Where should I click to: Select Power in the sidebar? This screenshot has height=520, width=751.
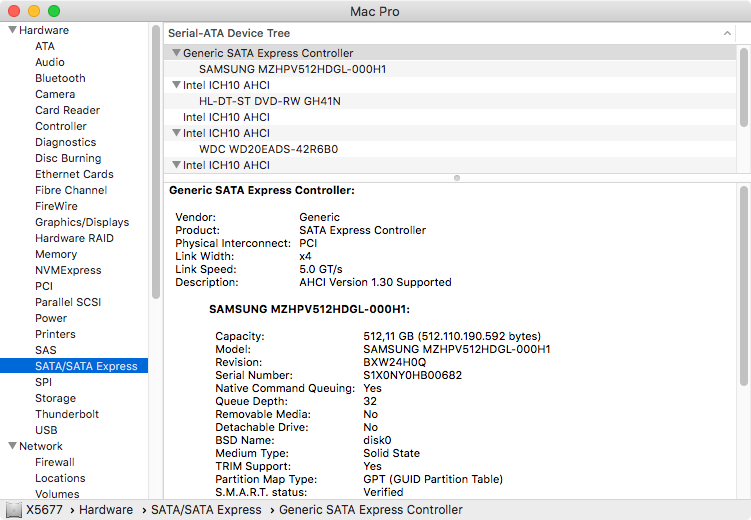pyautogui.click(x=51, y=318)
